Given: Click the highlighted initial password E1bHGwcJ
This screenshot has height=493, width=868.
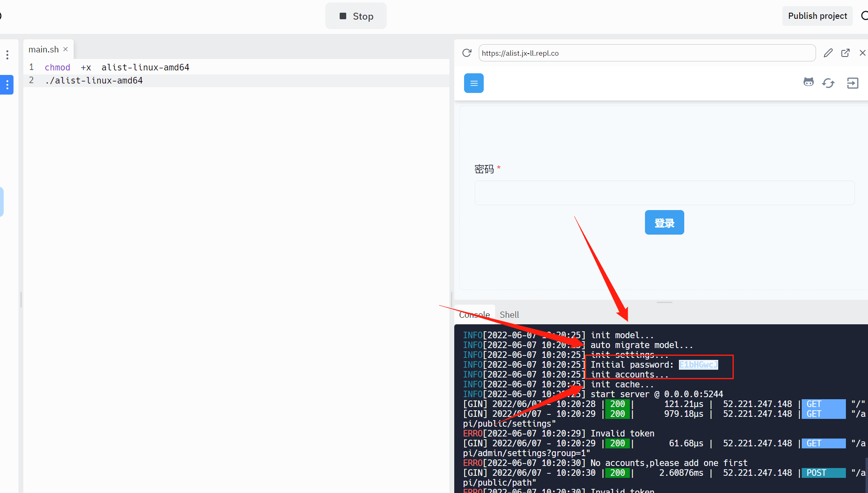Looking at the screenshot, I should point(698,364).
